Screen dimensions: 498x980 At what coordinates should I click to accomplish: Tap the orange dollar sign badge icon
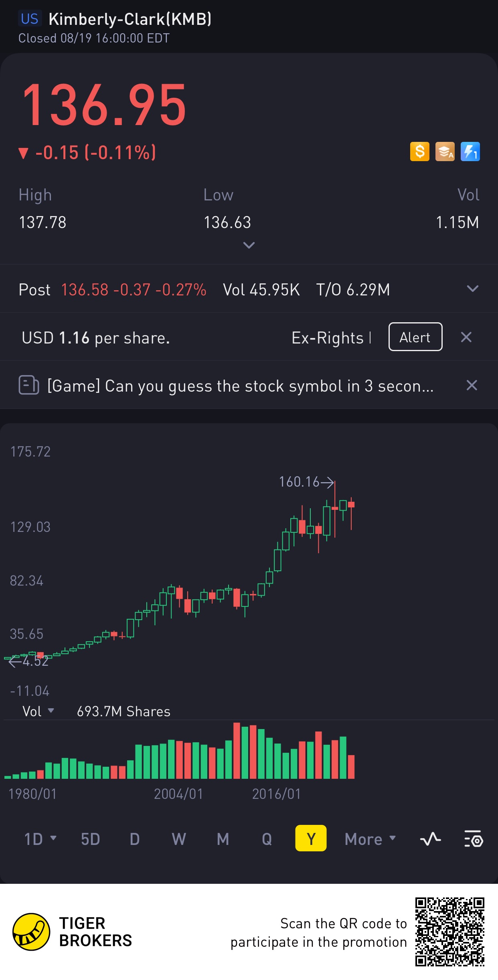419,152
